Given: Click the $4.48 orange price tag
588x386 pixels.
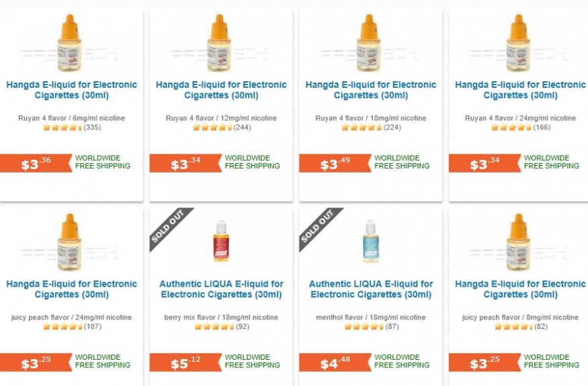Looking at the screenshot, I should pyautogui.click(x=333, y=363).
